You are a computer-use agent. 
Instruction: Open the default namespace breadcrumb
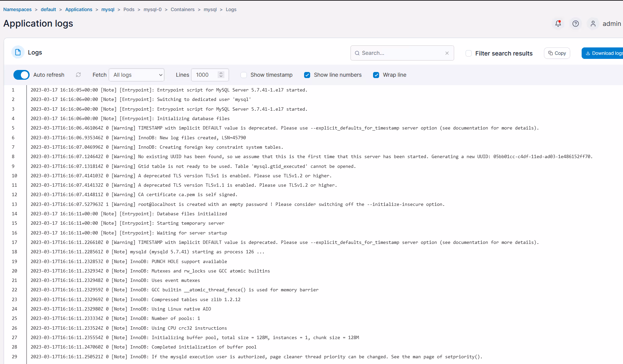pos(48,9)
